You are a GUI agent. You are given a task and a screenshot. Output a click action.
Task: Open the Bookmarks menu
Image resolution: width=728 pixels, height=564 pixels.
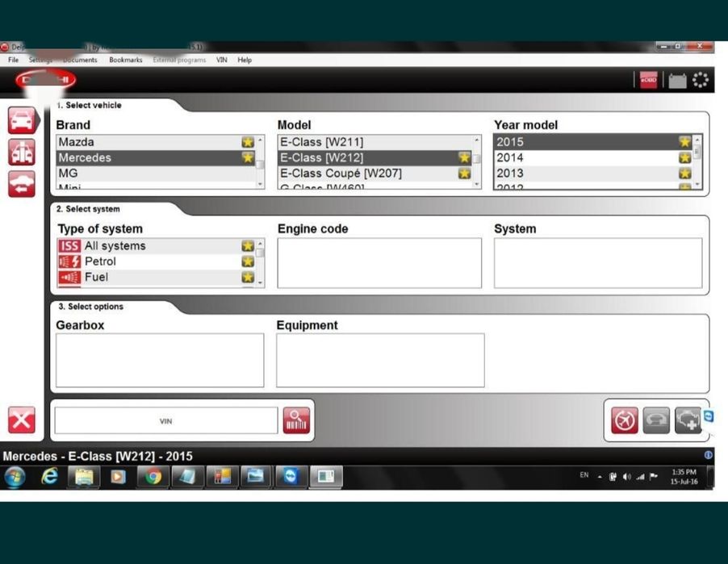(x=126, y=60)
